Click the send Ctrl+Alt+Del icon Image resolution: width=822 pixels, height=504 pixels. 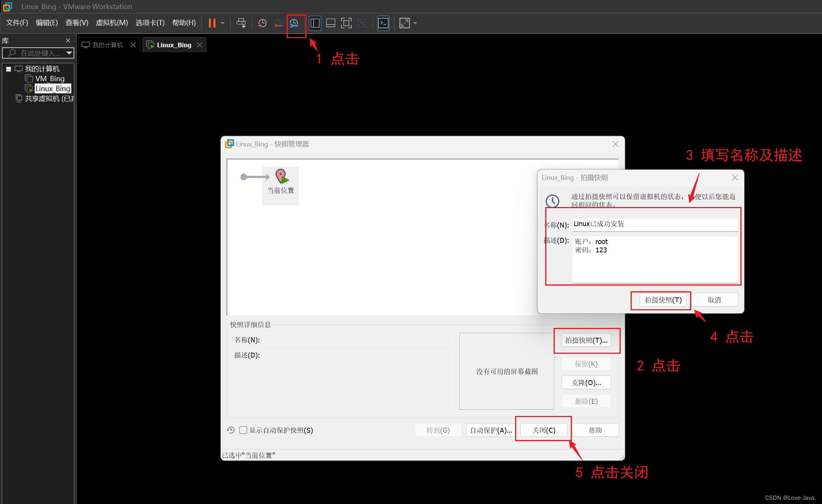(x=241, y=23)
